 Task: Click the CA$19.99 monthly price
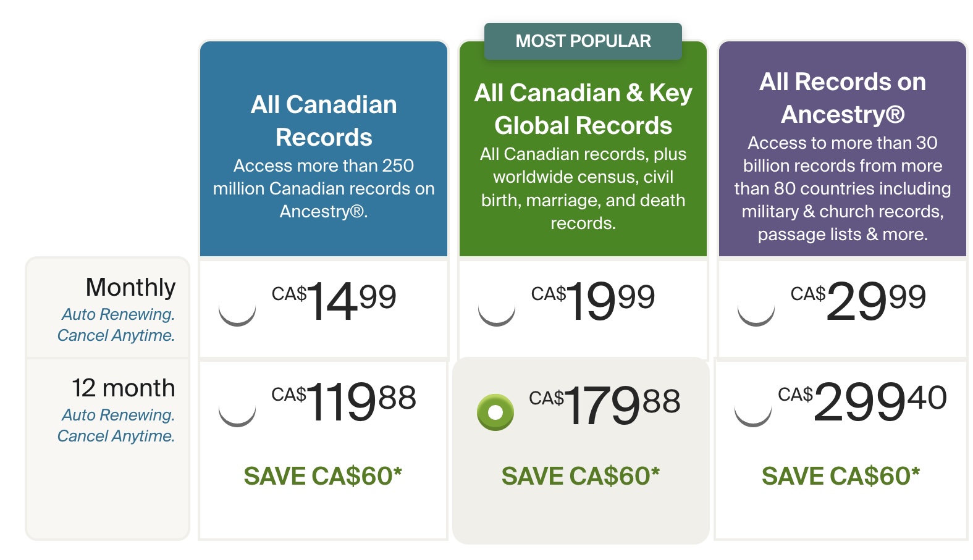(x=593, y=301)
